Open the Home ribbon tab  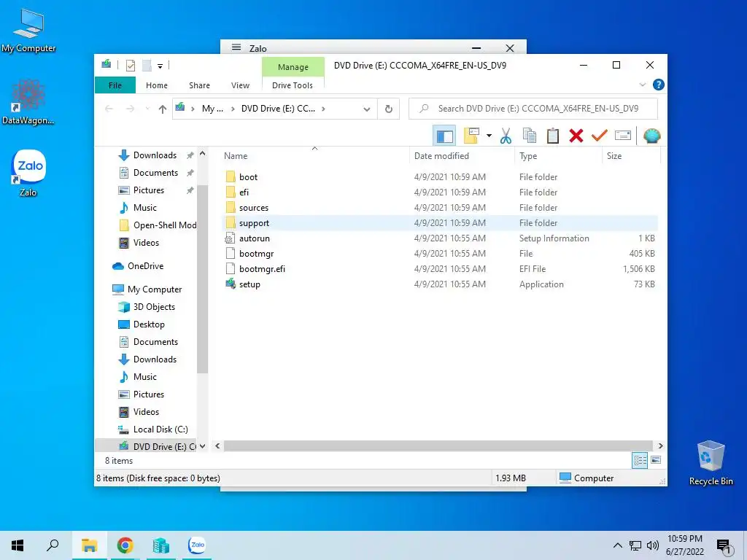157,85
